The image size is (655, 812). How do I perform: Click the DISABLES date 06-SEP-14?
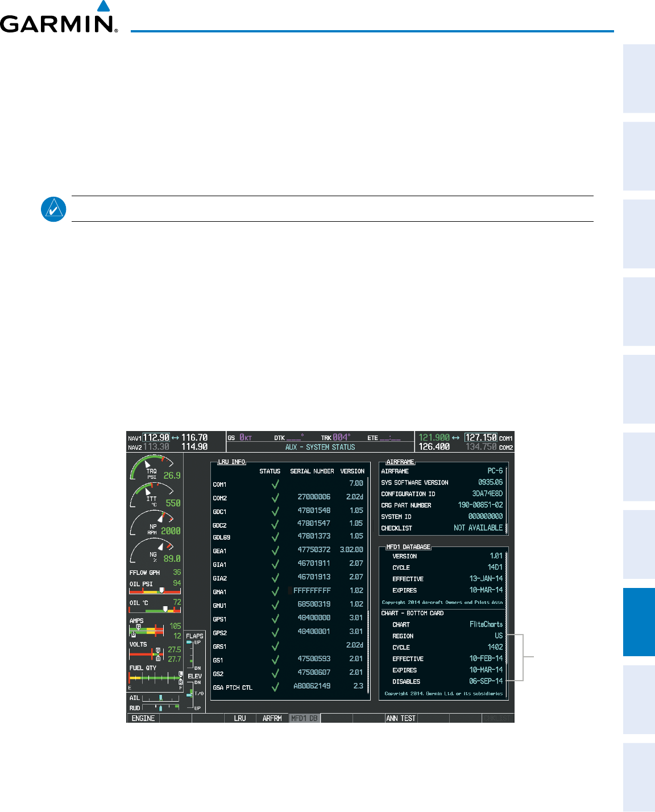point(486,681)
